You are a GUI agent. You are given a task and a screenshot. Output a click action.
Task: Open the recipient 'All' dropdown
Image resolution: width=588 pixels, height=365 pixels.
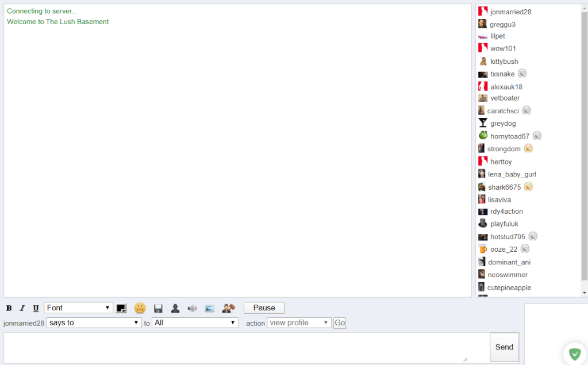195,323
